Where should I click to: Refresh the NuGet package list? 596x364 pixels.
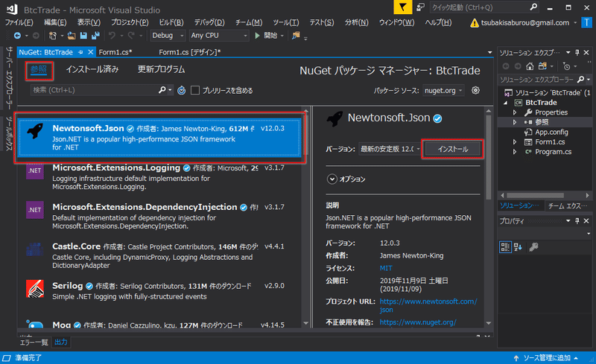182,90
